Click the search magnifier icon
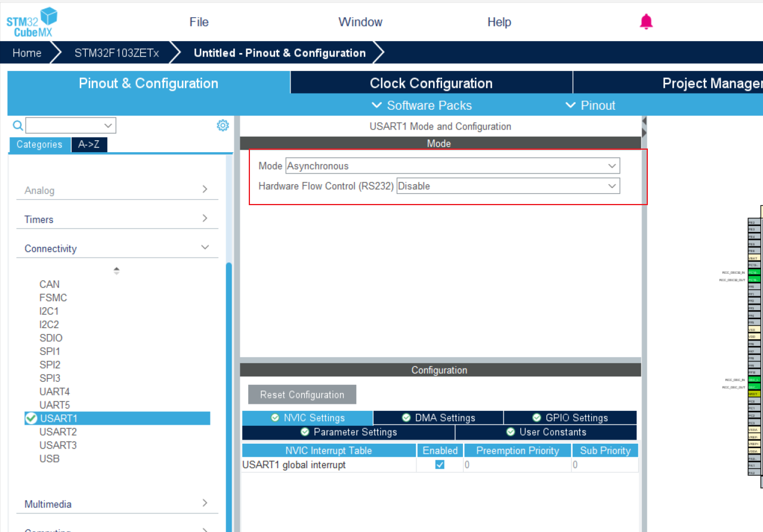 click(x=18, y=125)
